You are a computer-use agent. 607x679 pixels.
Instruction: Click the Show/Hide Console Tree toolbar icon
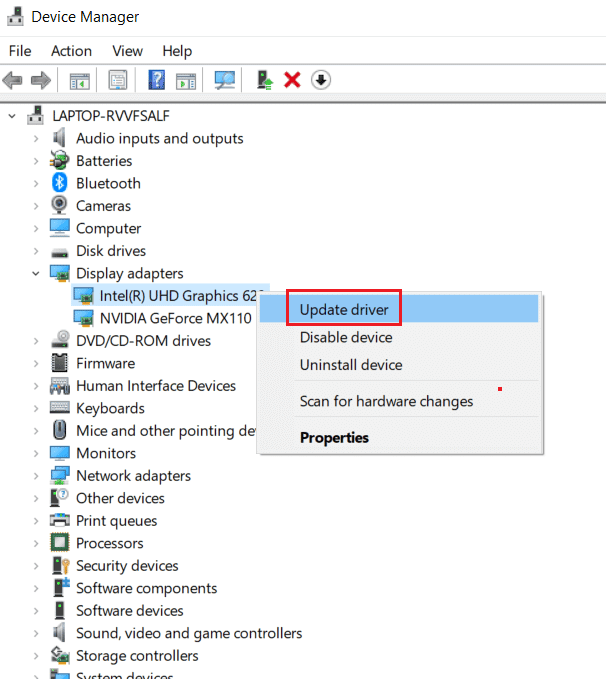tap(77, 80)
